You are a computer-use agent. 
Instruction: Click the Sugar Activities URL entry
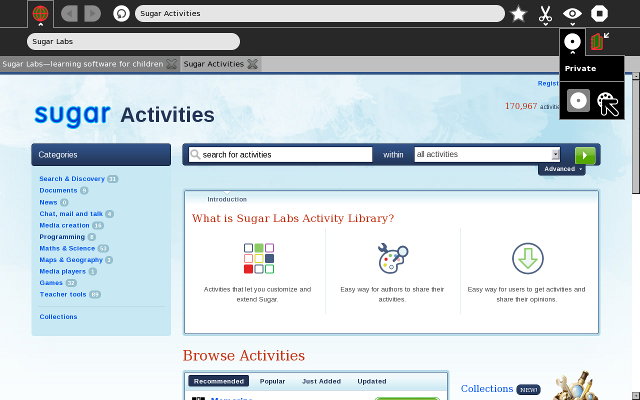pyautogui.click(x=318, y=14)
